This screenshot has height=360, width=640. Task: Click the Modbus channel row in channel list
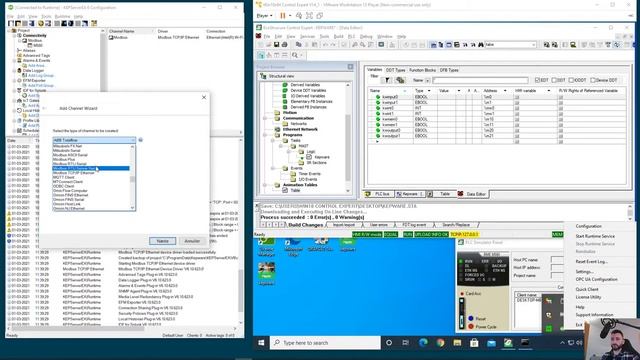(176, 37)
